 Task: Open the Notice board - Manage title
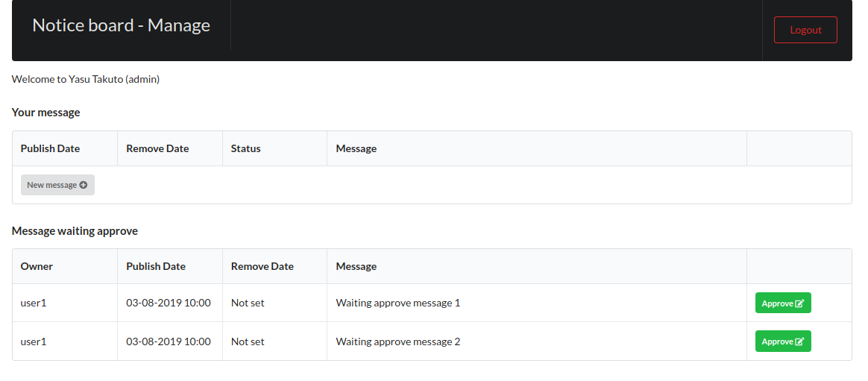pos(121,25)
